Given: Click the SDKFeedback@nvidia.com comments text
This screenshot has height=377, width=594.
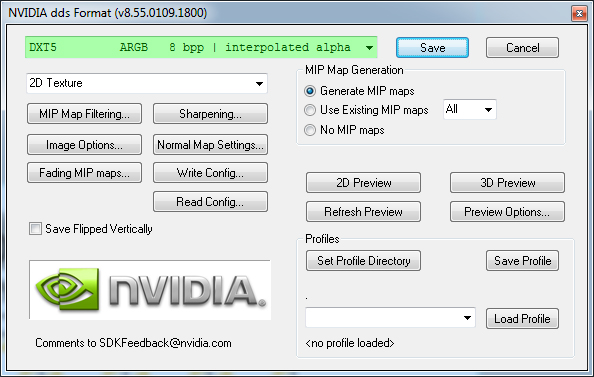Looking at the screenshot, I should (x=133, y=343).
